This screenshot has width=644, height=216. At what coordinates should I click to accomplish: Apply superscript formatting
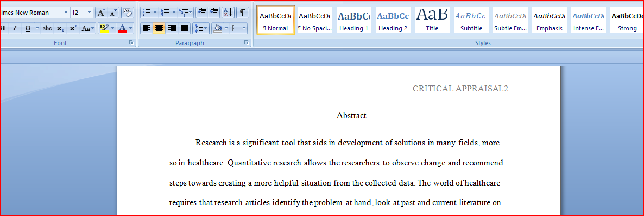[73, 28]
